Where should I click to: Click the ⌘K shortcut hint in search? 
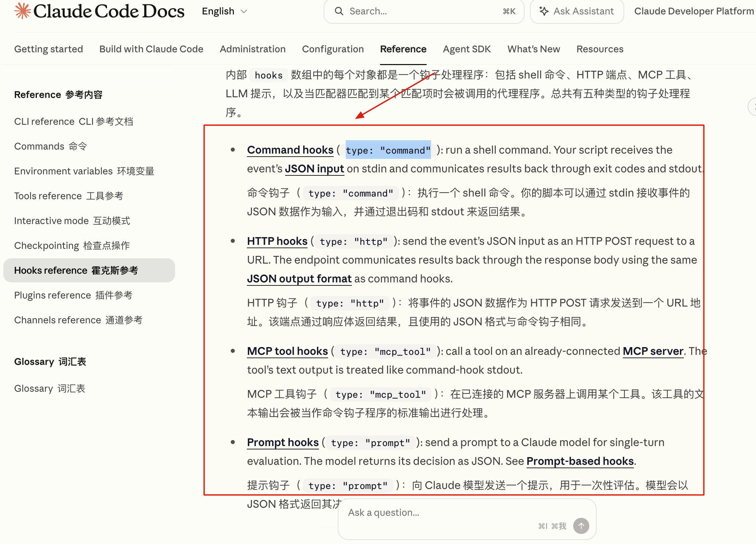click(509, 11)
